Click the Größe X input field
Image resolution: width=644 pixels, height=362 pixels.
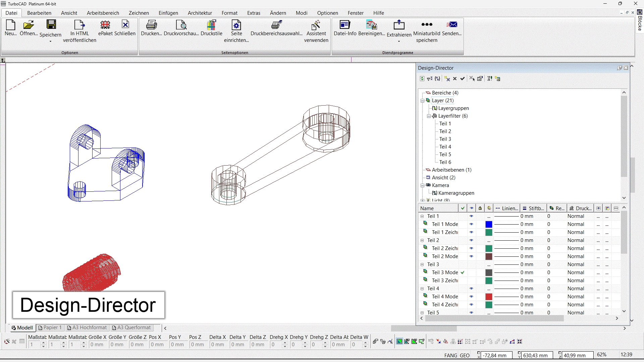pos(98,345)
